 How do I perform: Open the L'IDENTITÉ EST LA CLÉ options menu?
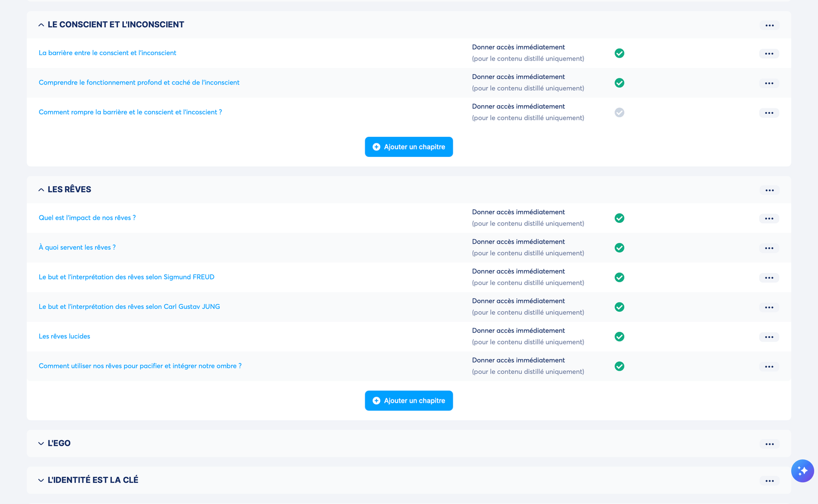coord(769,481)
